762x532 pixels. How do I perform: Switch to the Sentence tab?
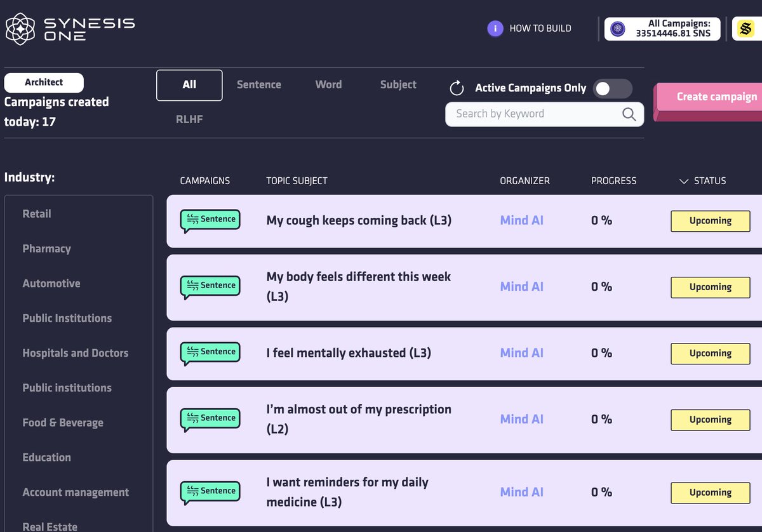click(259, 84)
